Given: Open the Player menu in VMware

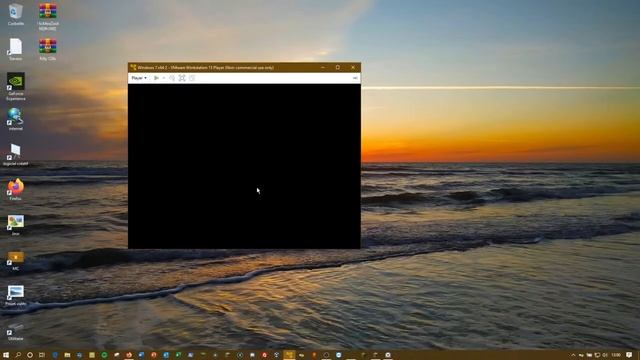Looking at the screenshot, I should (139, 78).
